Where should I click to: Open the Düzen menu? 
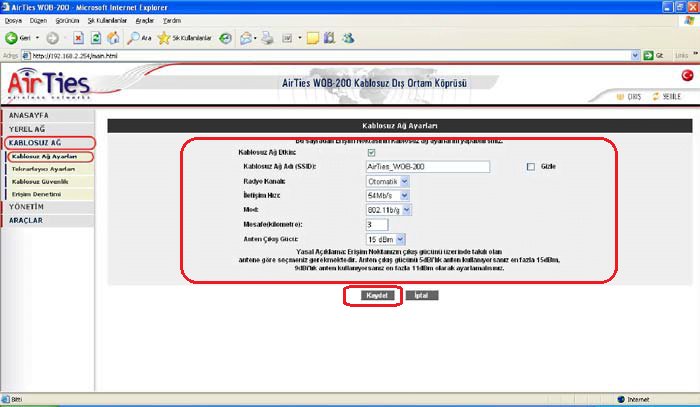click(x=38, y=21)
